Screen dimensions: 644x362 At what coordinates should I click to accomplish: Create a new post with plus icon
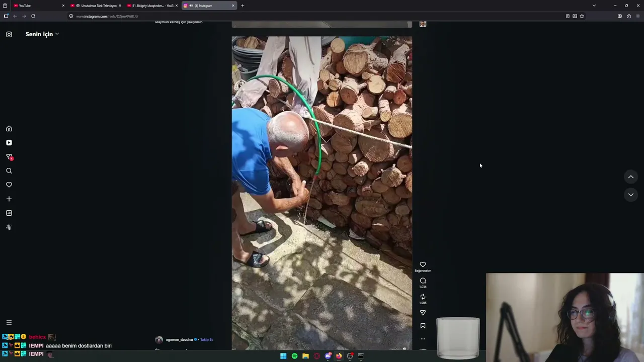pyautogui.click(x=9, y=199)
